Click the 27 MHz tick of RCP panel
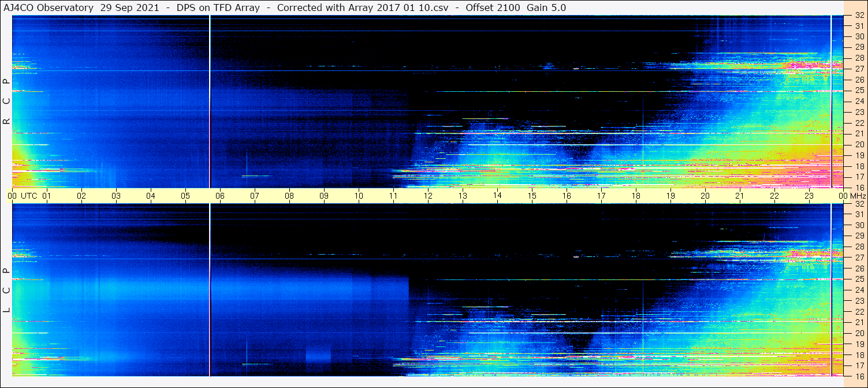This screenshot has height=388, width=868. (x=859, y=69)
